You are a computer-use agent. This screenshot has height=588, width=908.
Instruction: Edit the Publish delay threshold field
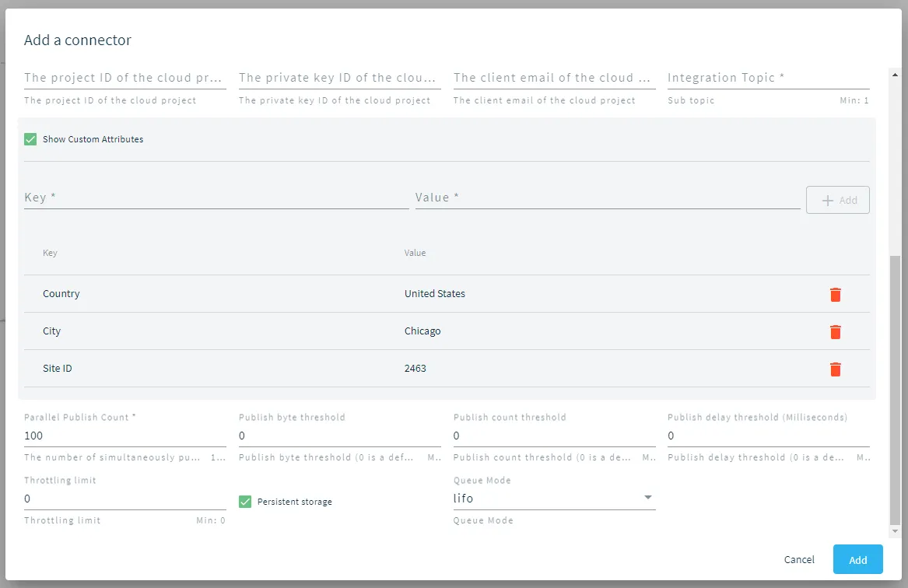[x=769, y=436]
